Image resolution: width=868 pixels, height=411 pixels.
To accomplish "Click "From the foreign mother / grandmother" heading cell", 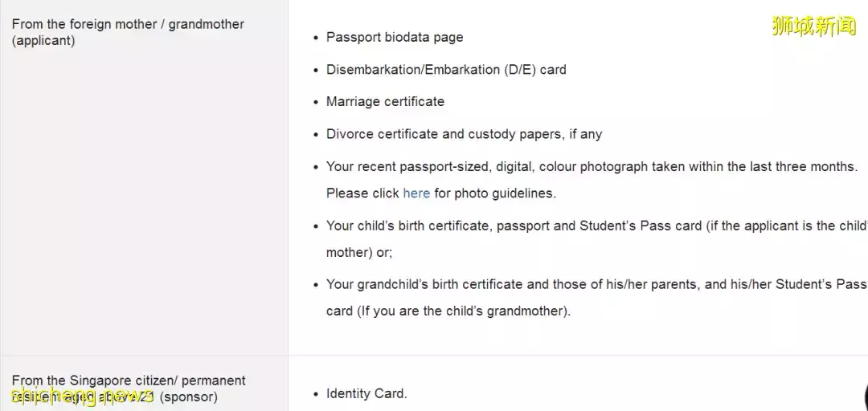I will click(128, 24).
